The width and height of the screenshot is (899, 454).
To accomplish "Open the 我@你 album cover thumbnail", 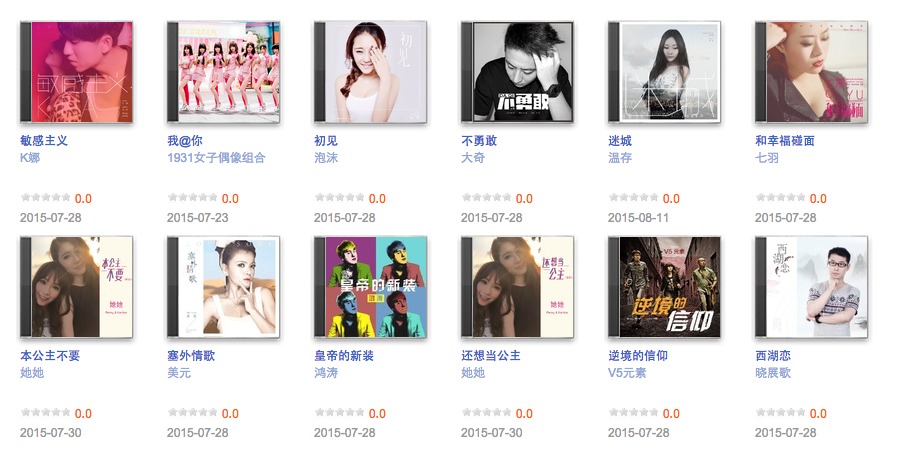I will tap(224, 72).
